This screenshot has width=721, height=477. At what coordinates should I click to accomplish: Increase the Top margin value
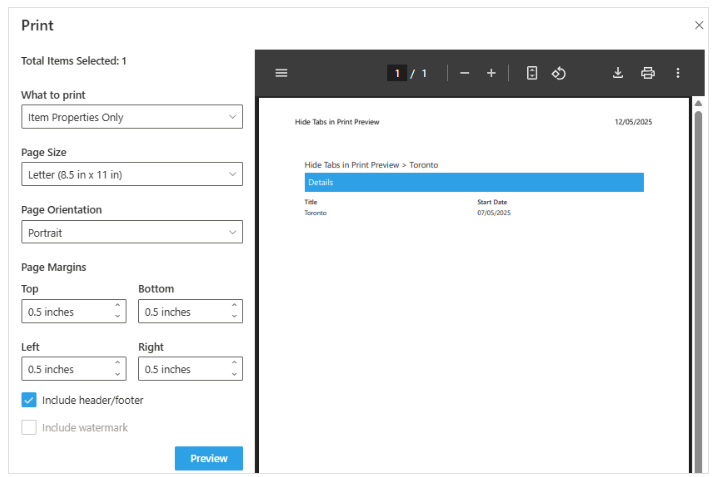coord(118,305)
